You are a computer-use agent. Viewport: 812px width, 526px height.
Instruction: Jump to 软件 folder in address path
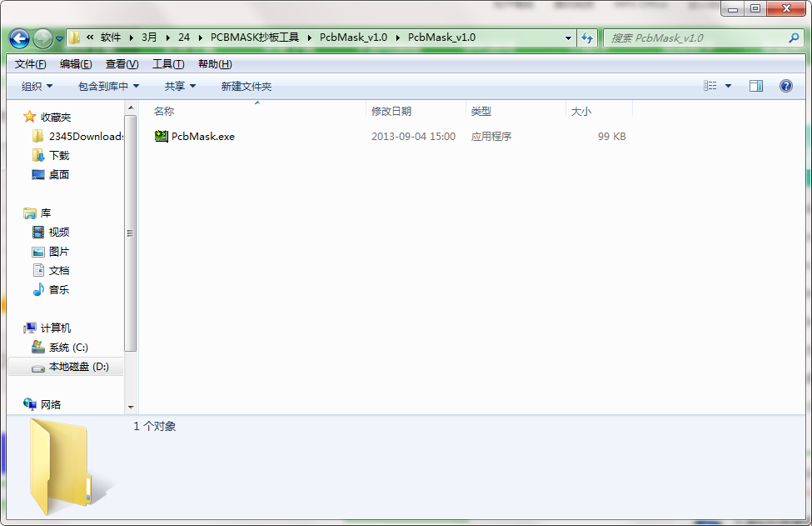click(x=111, y=38)
